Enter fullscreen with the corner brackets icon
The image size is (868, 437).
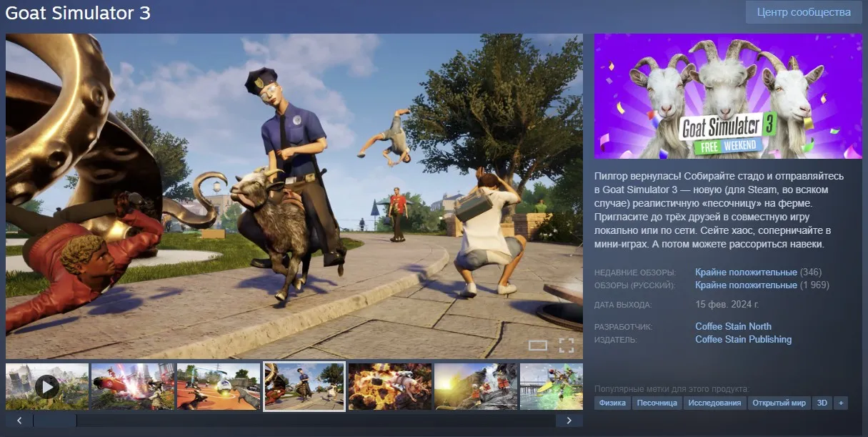pyautogui.click(x=567, y=346)
